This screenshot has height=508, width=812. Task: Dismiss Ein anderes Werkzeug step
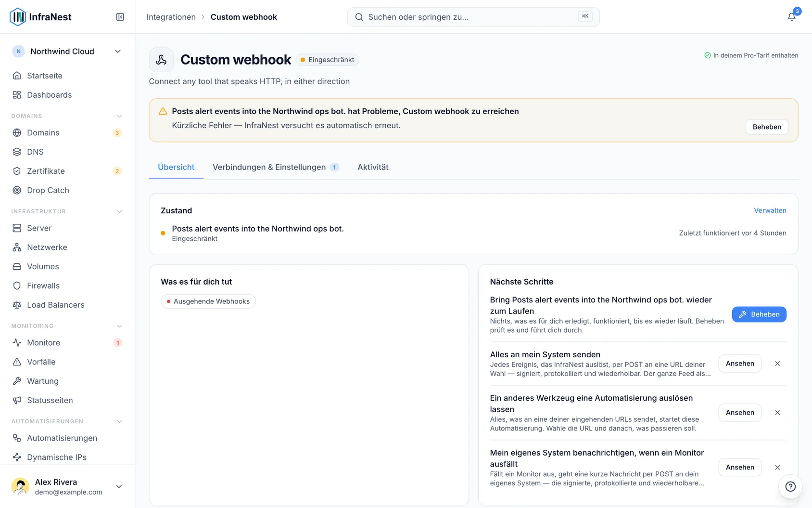click(777, 413)
